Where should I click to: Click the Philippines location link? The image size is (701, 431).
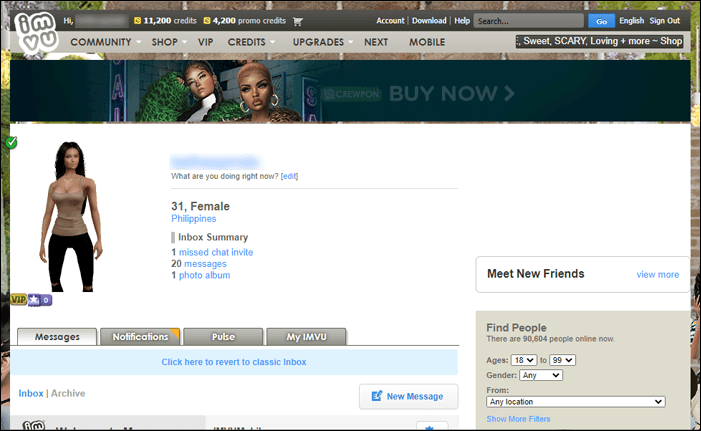click(x=194, y=219)
